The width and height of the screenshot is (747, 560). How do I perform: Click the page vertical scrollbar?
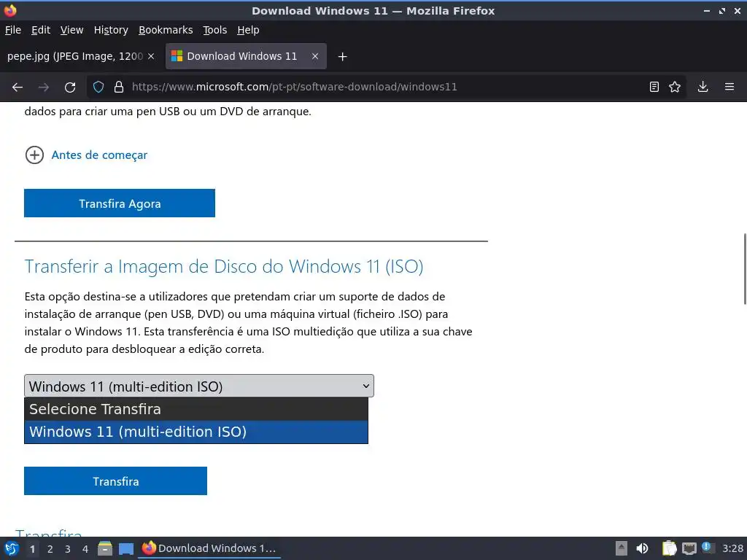[x=744, y=269]
